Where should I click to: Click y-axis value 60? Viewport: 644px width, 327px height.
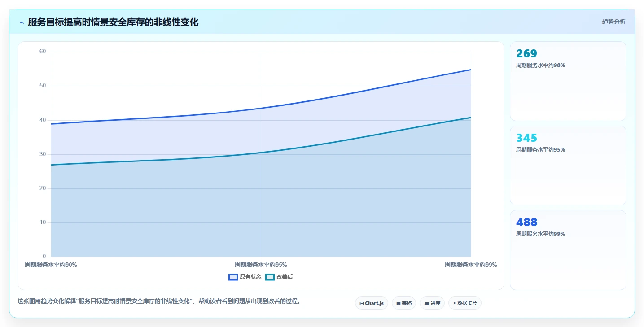click(x=43, y=52)
